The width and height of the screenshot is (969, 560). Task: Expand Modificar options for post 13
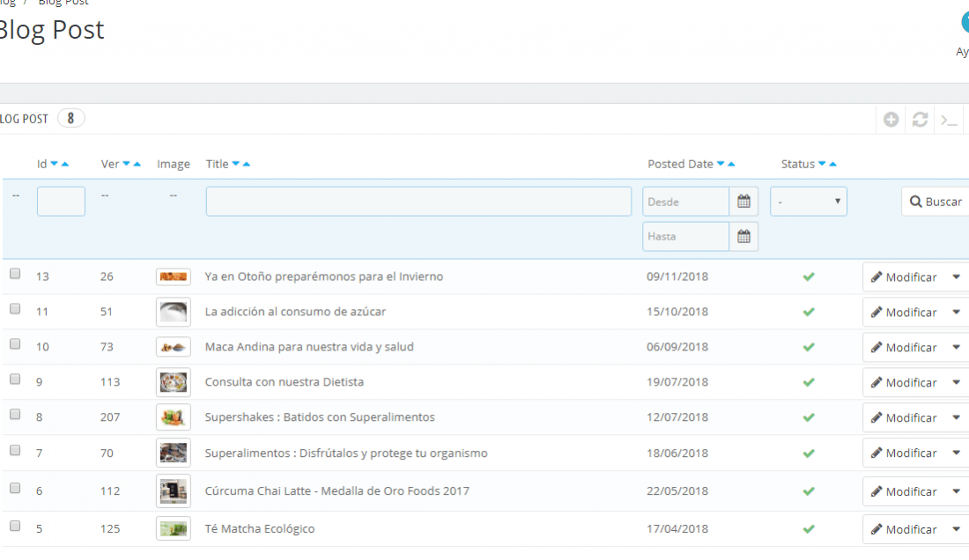click(956, 276)
